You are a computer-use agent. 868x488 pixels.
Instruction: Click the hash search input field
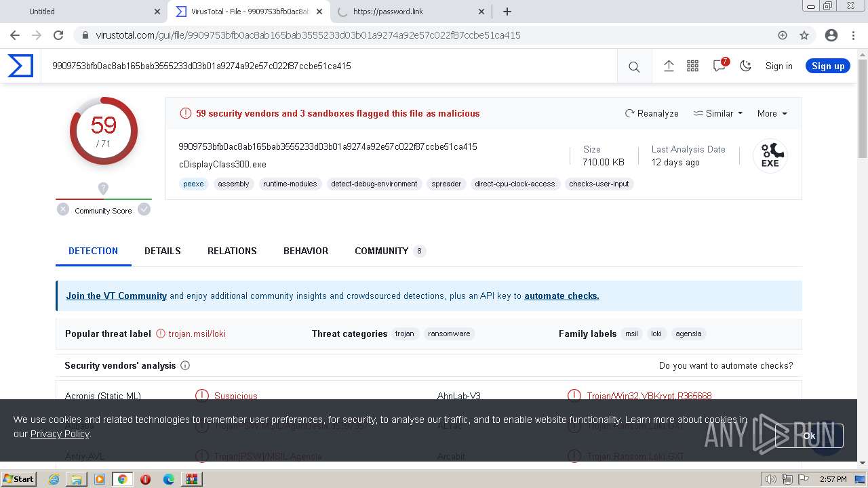tap(329, 66)
